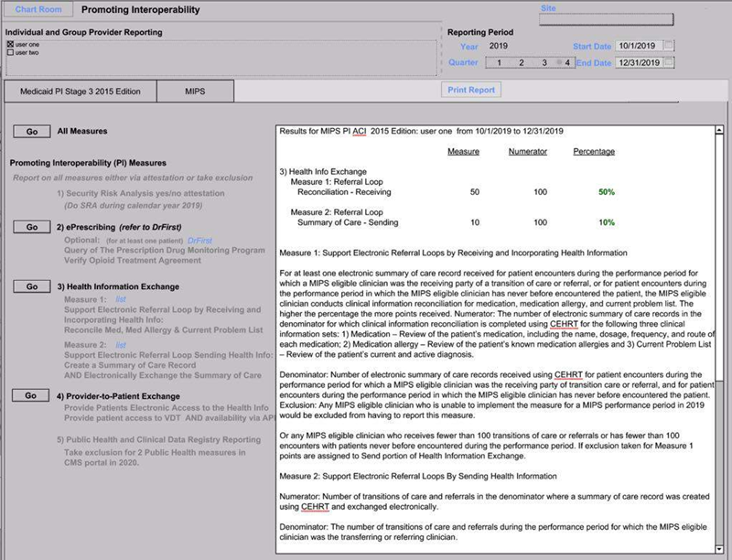The width and height of the screenshot is (732, 560).
Task: Select Quarter 4 option
Action: (567, 62)
